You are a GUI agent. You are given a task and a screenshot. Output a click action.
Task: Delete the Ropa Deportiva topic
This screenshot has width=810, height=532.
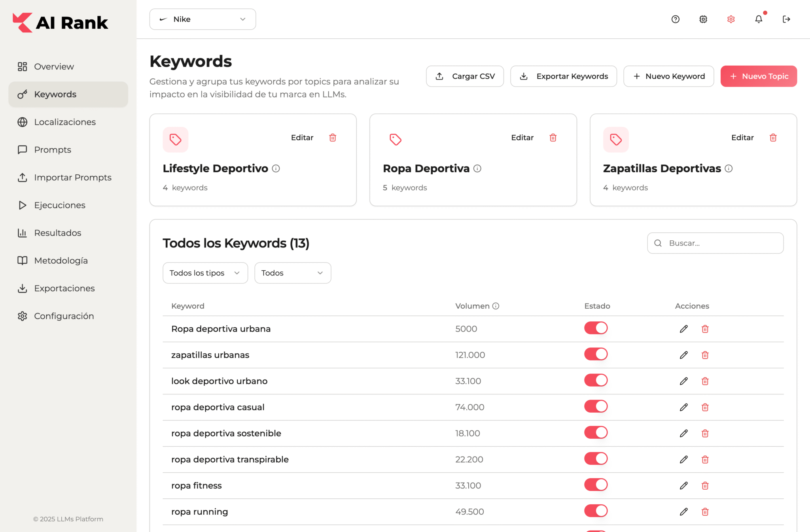tap(553, 138)
